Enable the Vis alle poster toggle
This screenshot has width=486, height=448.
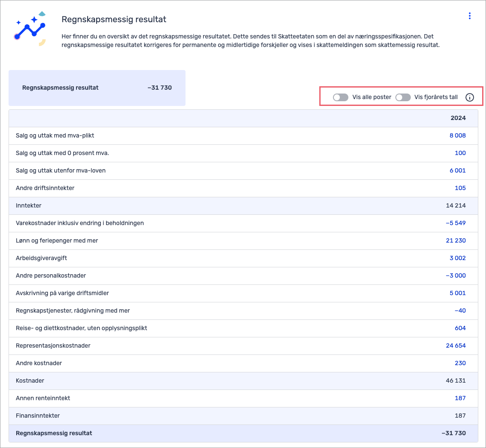coord(341,97)
